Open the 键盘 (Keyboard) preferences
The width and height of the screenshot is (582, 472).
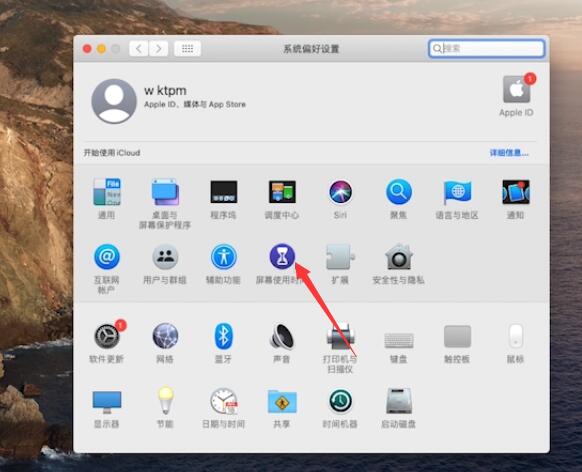pos(399,340)
